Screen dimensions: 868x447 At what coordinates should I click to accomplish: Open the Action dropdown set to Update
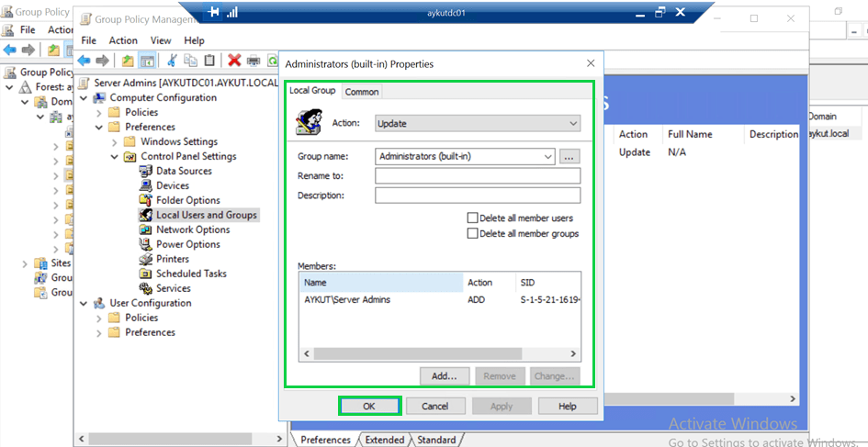478,123
